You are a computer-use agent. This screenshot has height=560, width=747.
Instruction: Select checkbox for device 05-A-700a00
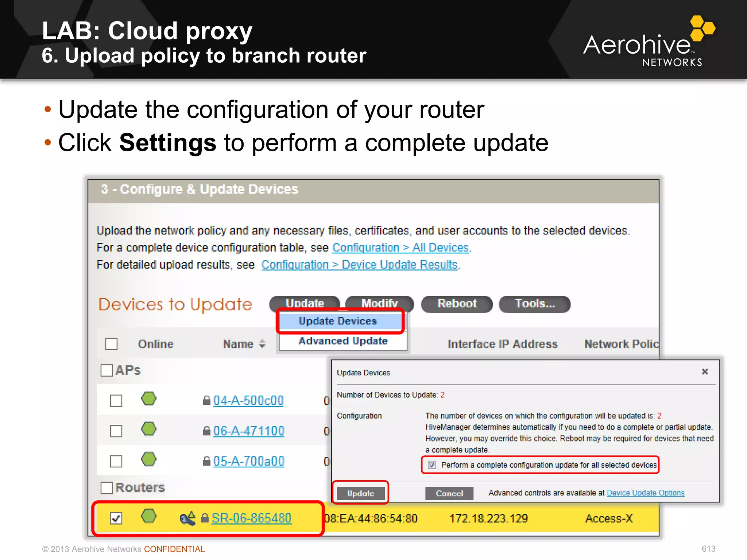pyautogui.click(x=116, y=461)
